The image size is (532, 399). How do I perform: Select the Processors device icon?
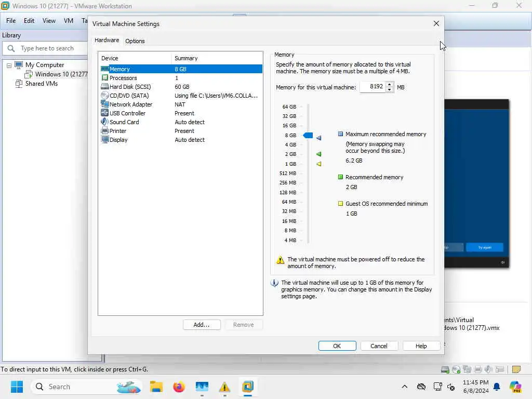click(105, 78)
